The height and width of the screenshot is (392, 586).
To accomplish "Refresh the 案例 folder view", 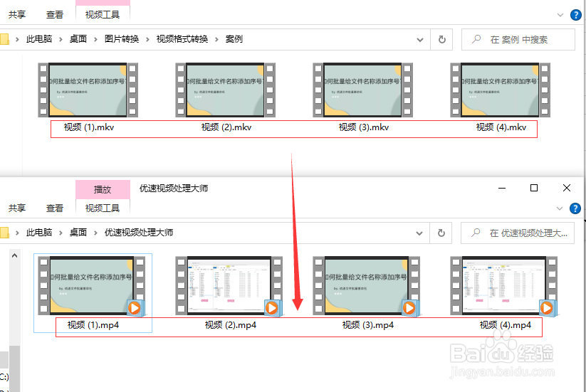I will click(441, 40).
